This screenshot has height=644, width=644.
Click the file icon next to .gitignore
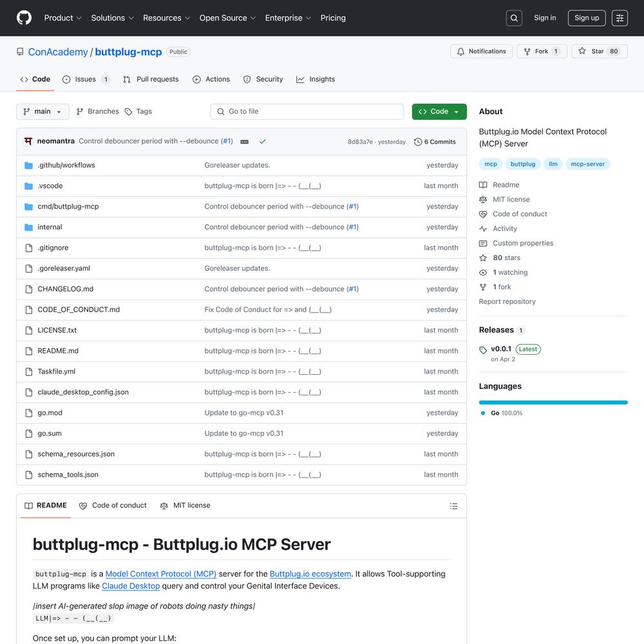click(x=29, y=248)
